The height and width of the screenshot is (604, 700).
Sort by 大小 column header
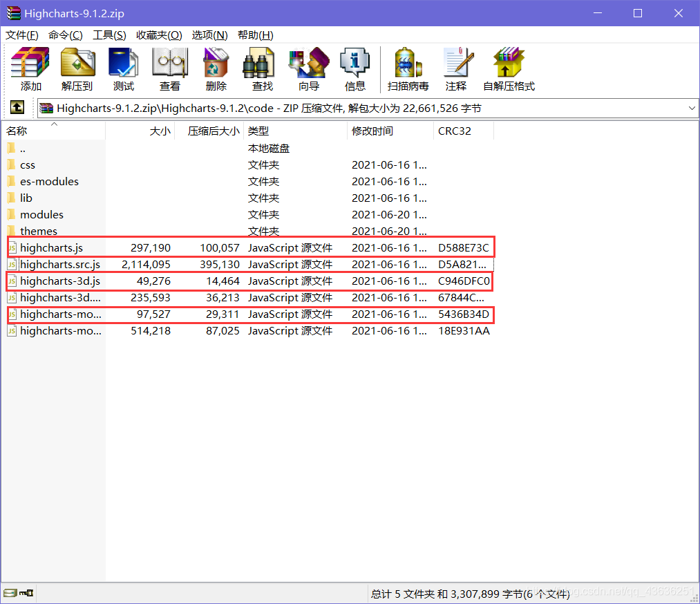pyautogui.click(x=140, y=131)
